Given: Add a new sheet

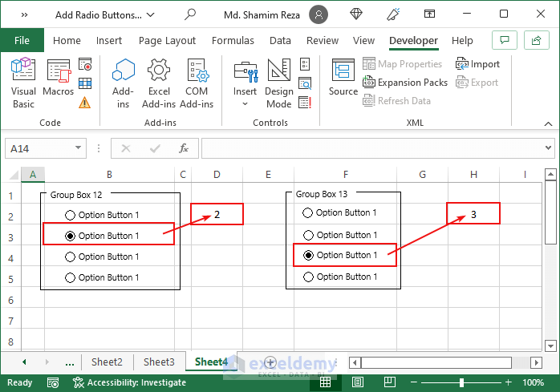Looking at the screenshot, I should click(270, 362).
